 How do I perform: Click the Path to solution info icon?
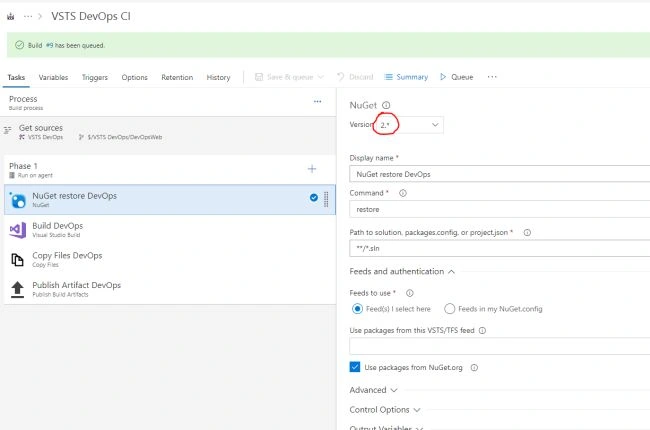tap(527, 233)
